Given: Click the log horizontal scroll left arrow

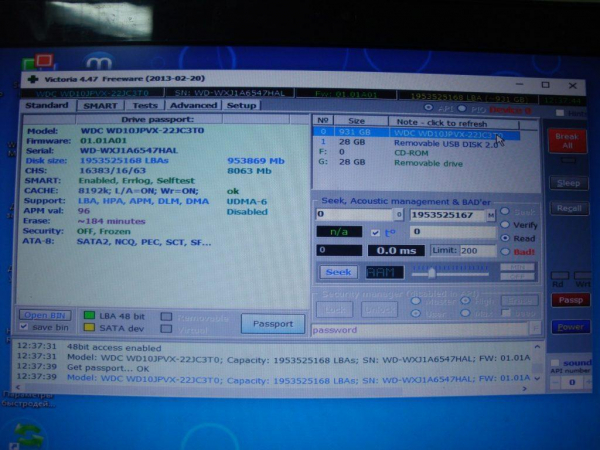Looking at the screenshot, I should [18, 387].
